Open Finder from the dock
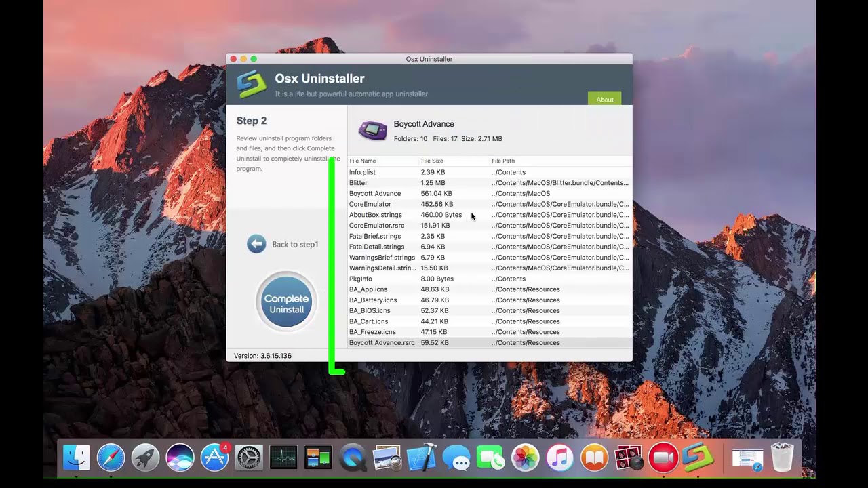The height and width of the screenshot is (488, 868). pos(76,457)
